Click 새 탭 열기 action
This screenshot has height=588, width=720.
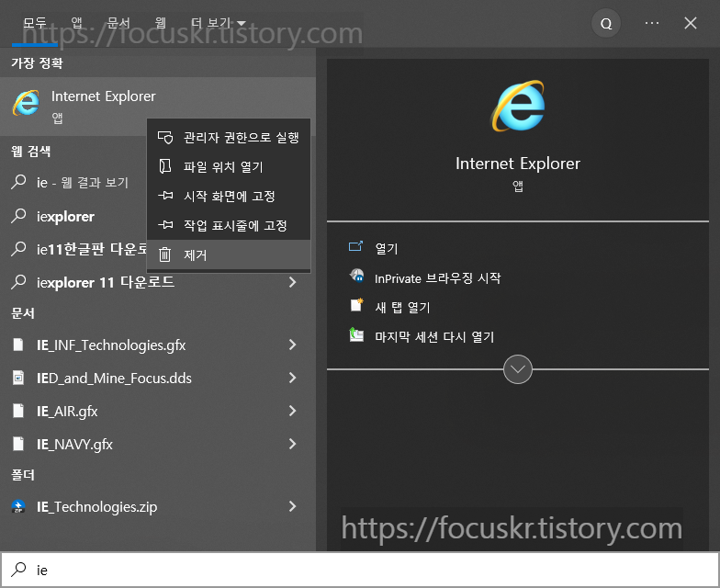click(x=402, y=307)
